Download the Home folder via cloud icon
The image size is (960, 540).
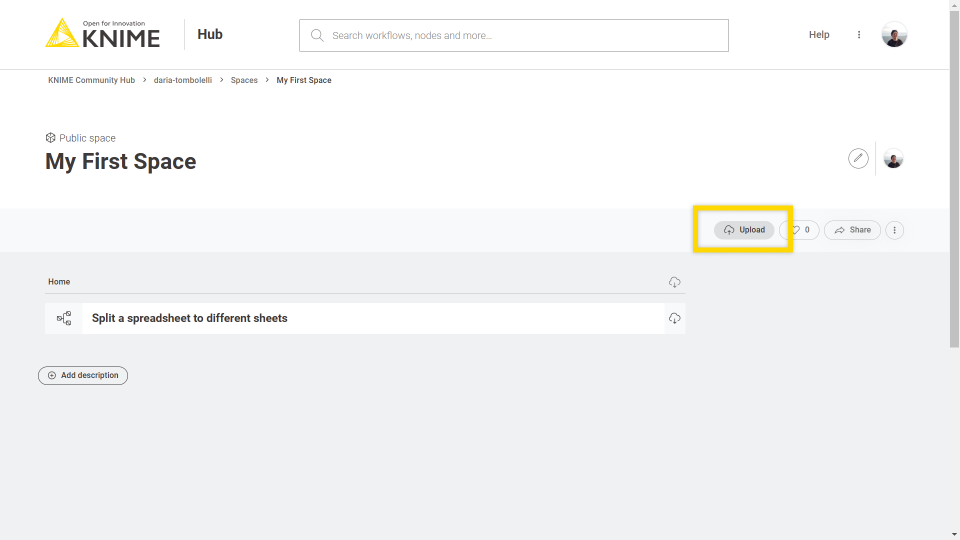click(x=675, y=282)
